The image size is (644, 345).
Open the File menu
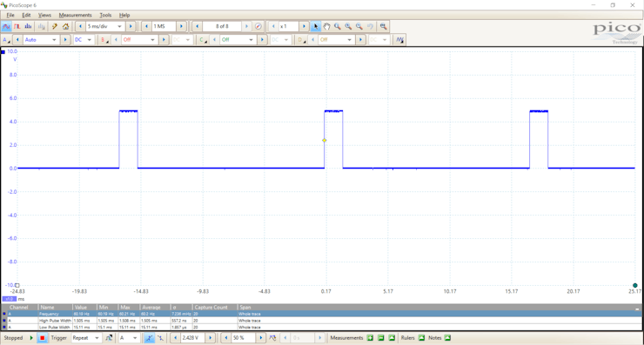pyautogui.click(x=10, y=15)
